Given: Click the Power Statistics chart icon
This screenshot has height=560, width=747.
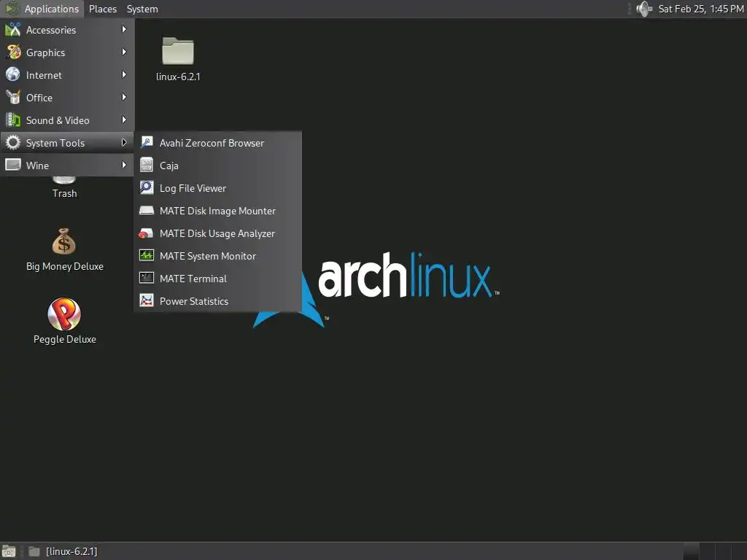Looking at the screenshot, I should click(146, 301).
